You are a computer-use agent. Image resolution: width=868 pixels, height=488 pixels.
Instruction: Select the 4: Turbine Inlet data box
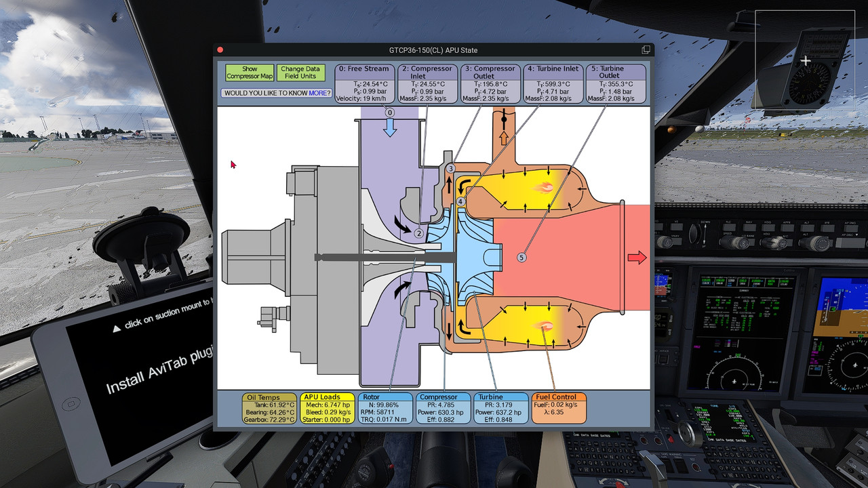(x=553, y=83)
